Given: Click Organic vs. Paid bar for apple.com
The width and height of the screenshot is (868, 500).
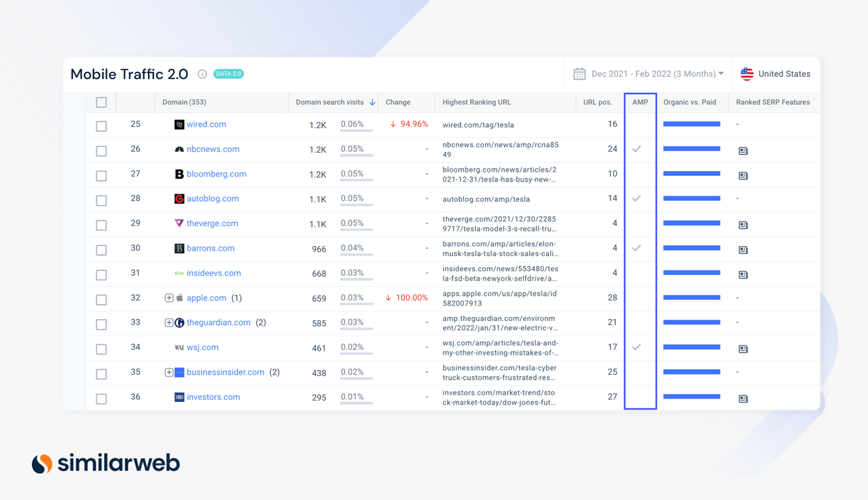Looking at the screenshot, I should 691,298.
